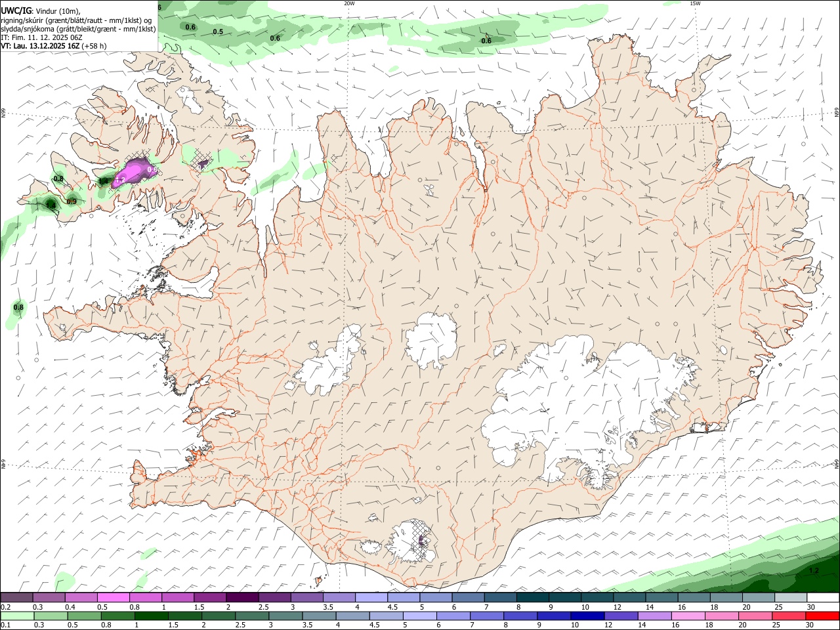Click the deep navy blue swatch above label 10
Viewport: 840px width, 630px height.
[586, 616]
